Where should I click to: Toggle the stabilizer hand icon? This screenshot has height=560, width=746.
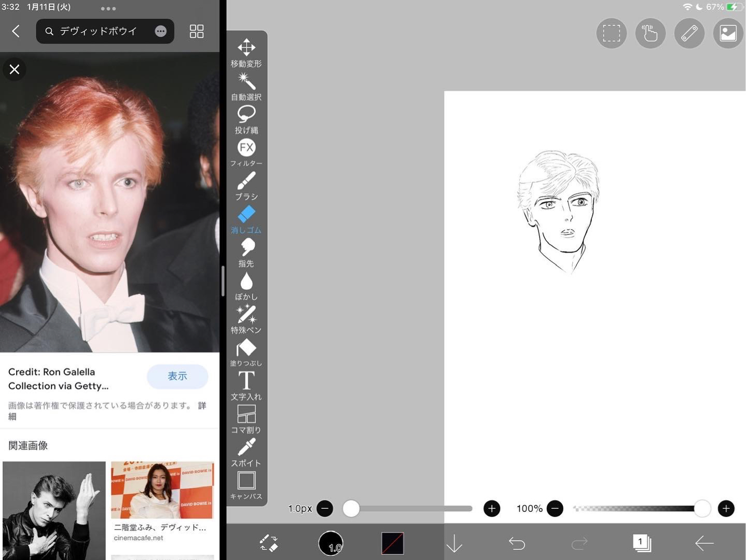click(x=650, y=34)
